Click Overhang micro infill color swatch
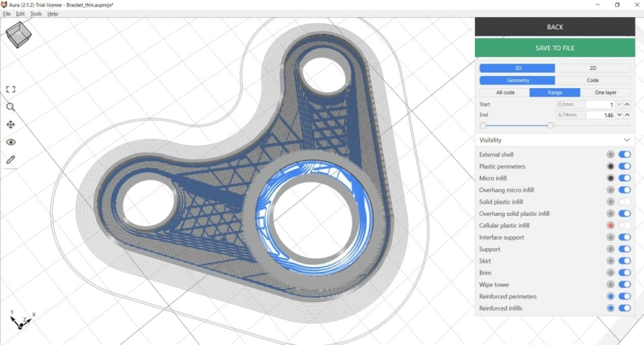The image size is (644, 345). (610, 190)
